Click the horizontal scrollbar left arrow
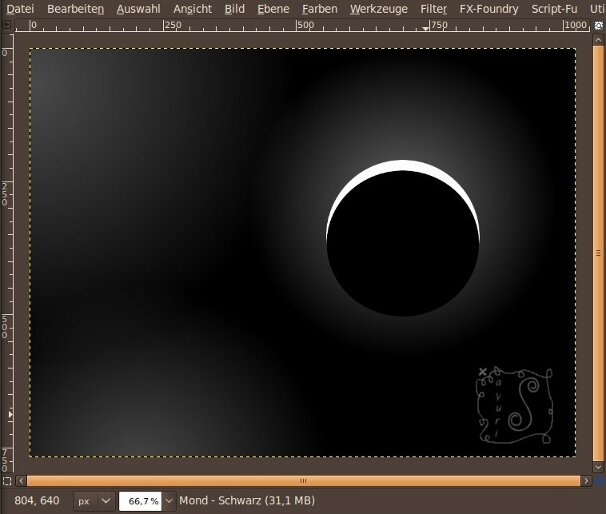 point(21,481)
